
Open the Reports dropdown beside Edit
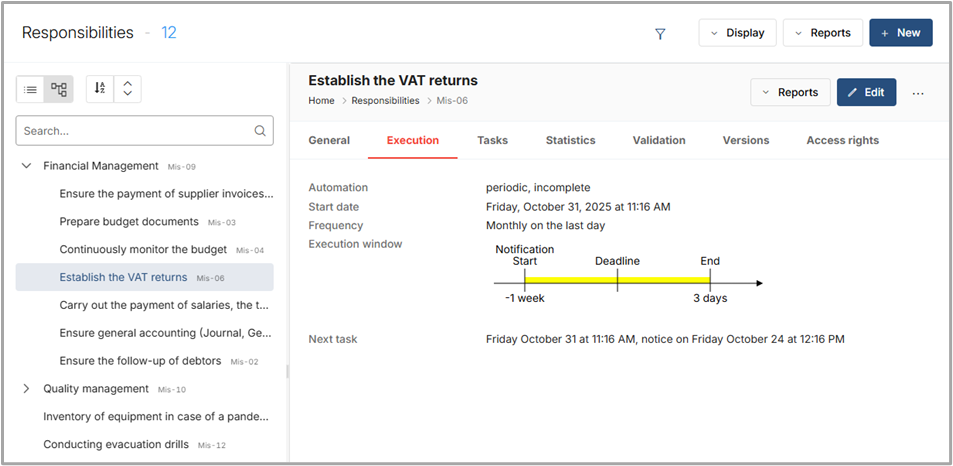790,92
